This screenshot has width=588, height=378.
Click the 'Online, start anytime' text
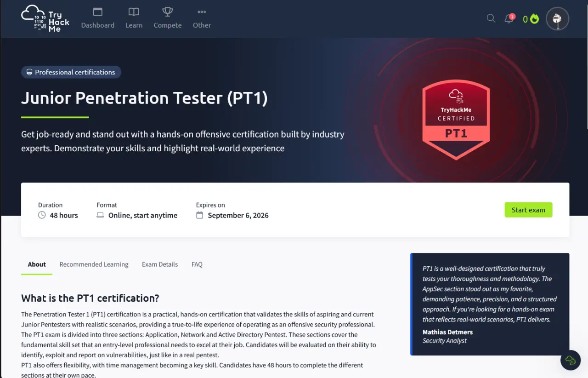tap(143, 215)
